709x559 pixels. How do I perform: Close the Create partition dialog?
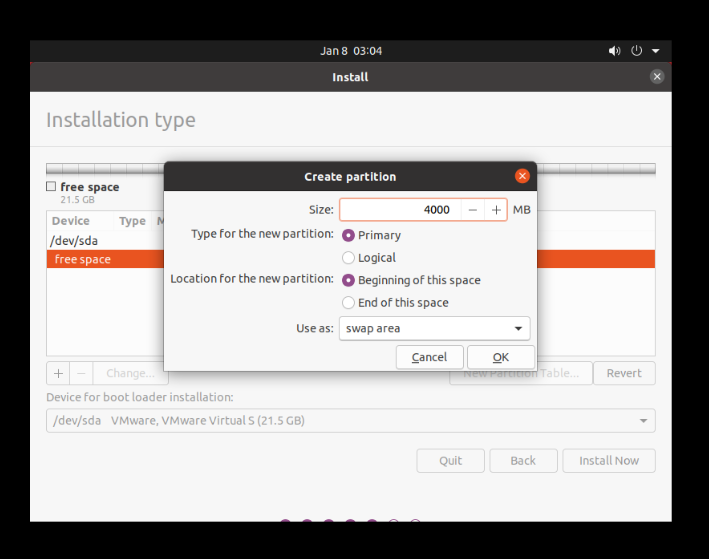tap(522, 176)
